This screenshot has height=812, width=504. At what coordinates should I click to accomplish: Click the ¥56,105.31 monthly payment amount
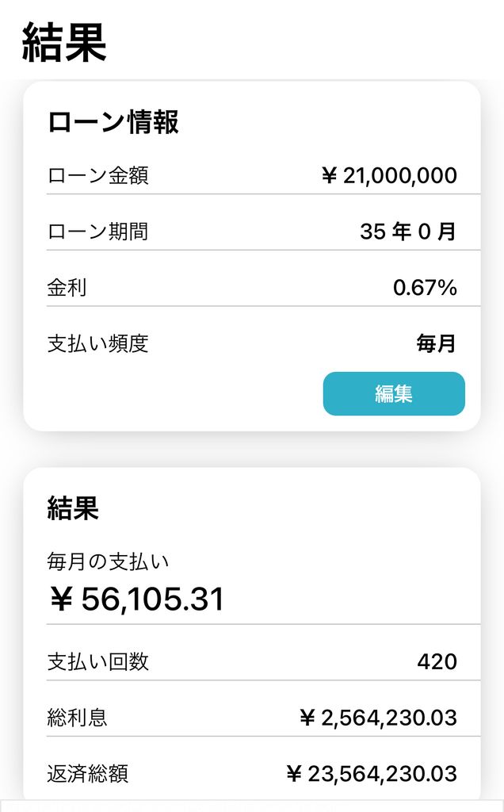click(x=137, y=600)
